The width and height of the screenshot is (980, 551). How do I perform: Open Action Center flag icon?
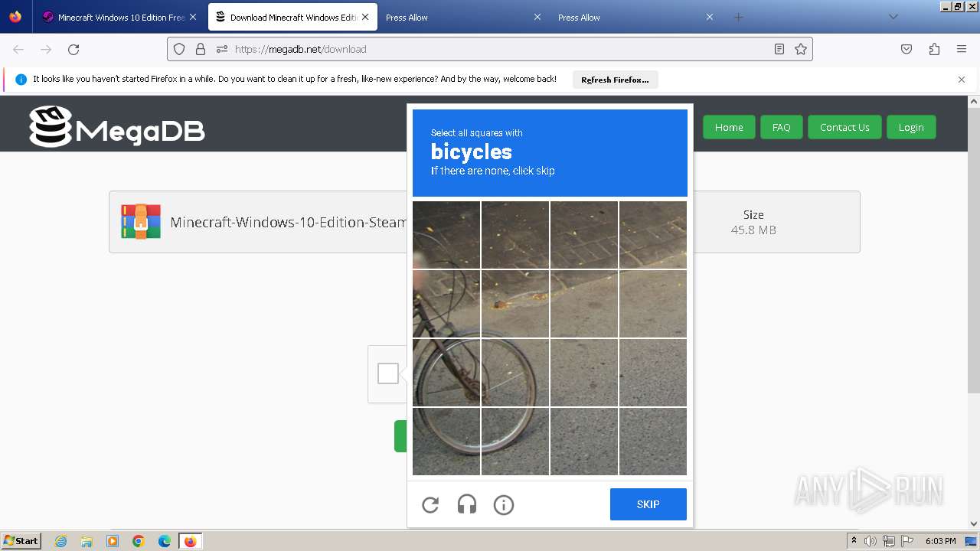906,541
